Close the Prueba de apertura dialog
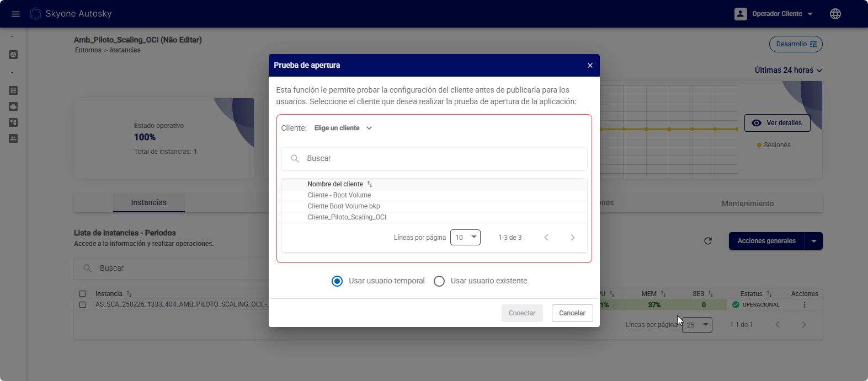Viewport: 868px width, 381px height. click(x=590, y=66)
